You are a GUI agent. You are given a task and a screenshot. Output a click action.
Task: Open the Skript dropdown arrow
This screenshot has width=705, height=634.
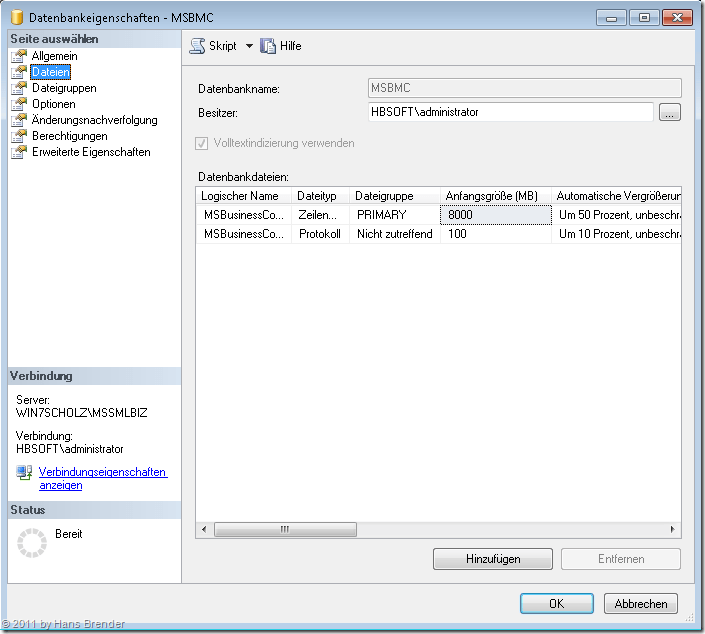tap(249, 46)
